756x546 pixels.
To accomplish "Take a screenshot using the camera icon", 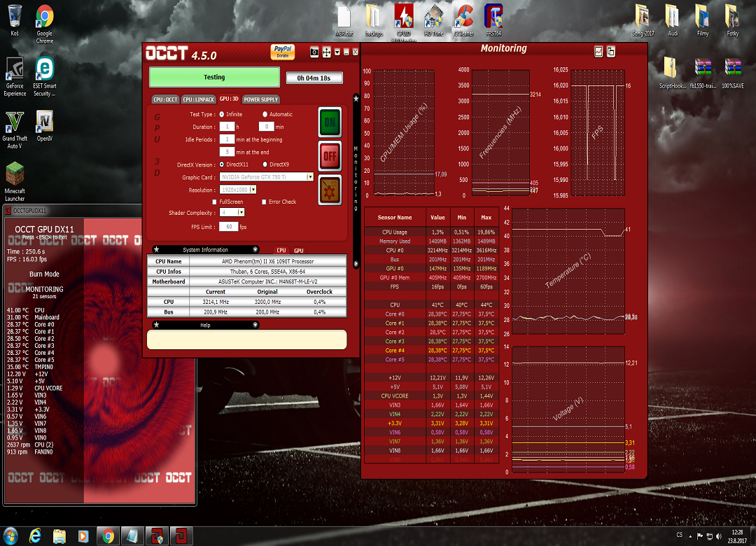I will click(314, 52).
